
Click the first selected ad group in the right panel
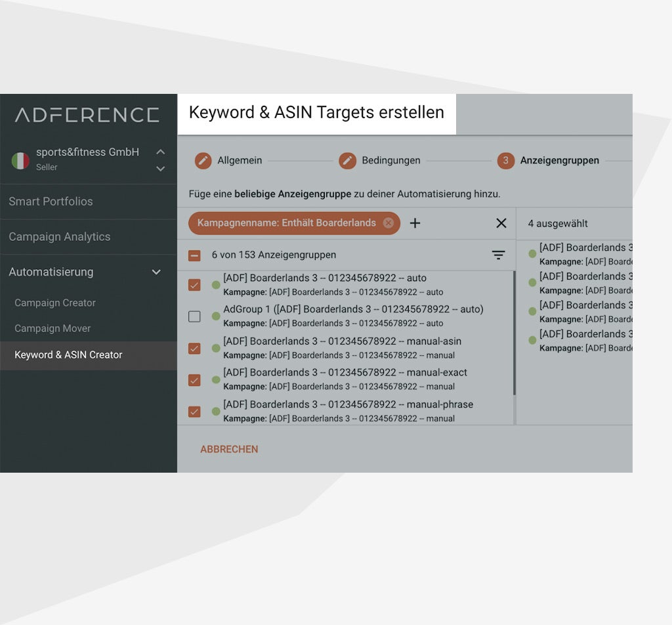coord(580,254)
